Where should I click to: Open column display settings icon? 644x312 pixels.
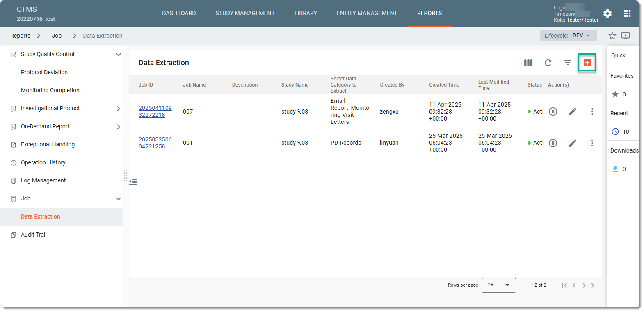pyautogui.click(x=528, y=63)
